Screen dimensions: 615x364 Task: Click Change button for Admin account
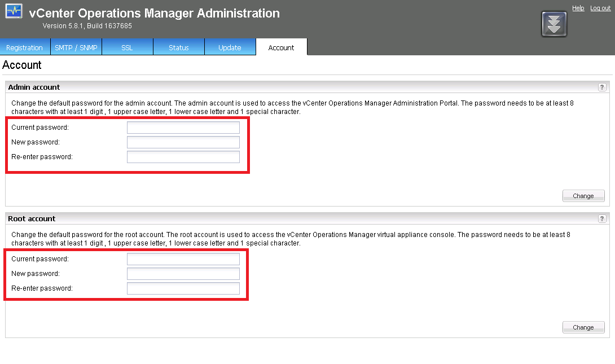583,196
